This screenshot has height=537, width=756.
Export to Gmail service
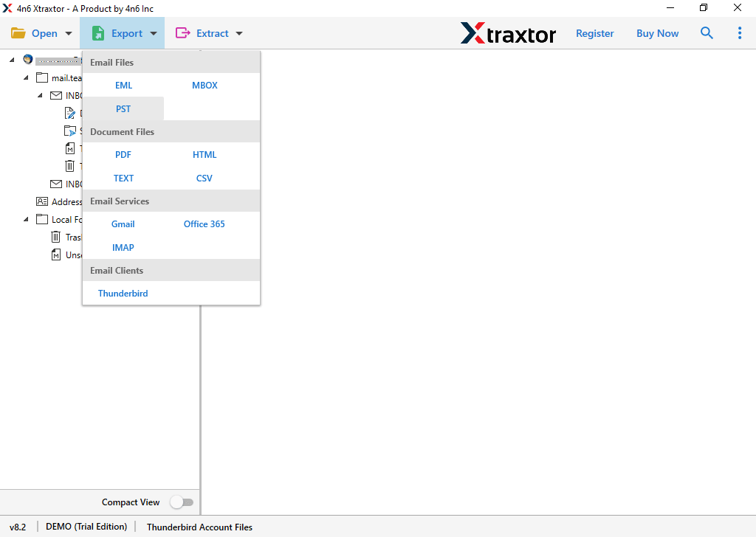123,224
